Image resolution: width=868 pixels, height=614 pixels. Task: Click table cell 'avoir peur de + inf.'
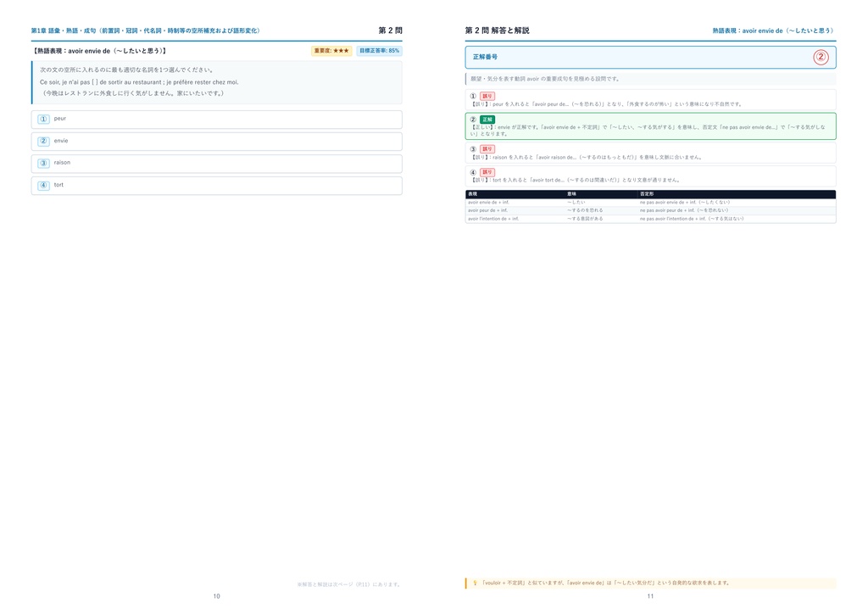click(487, 210)
